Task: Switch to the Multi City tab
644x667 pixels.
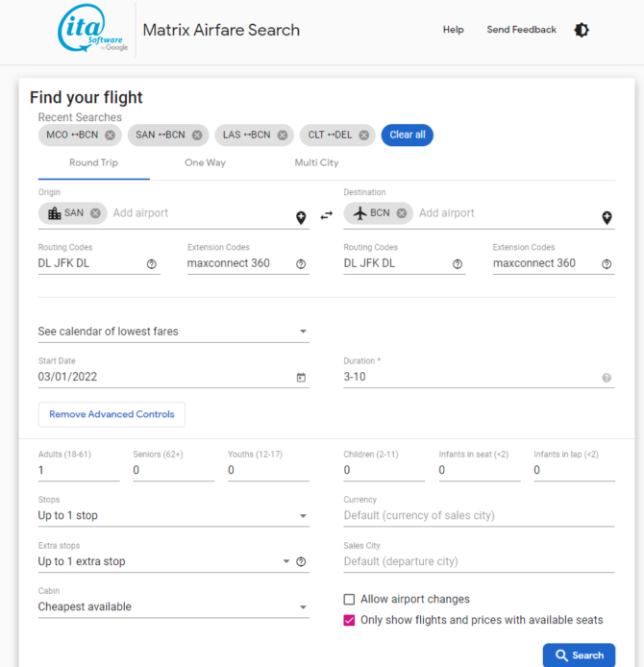Action: [316, 163]
